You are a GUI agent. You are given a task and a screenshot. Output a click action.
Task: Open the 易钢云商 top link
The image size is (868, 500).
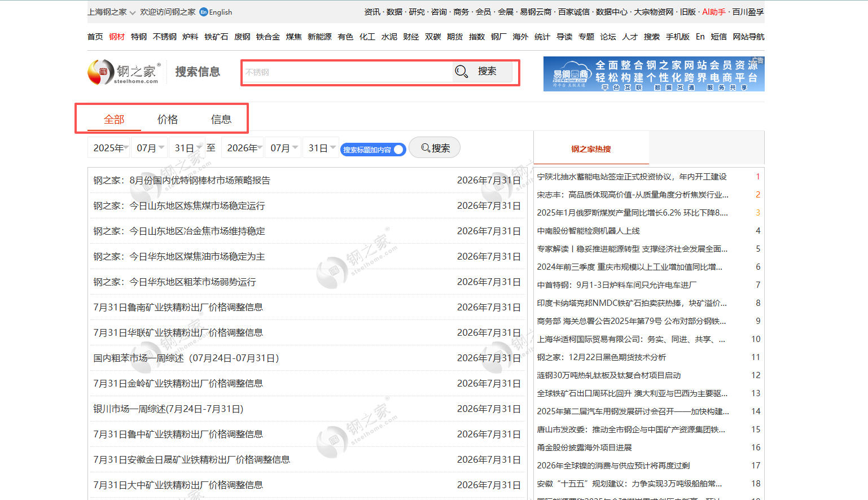[536, 12]
